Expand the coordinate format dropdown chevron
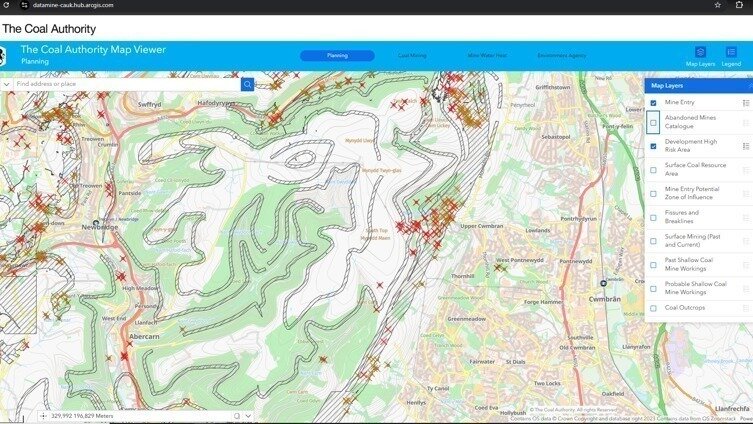This screenshot has height=424, width=753. pos(247,415)
